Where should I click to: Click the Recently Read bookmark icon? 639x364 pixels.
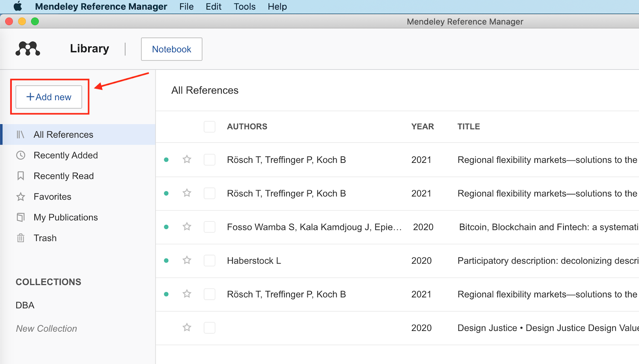(x=21, y=176)
